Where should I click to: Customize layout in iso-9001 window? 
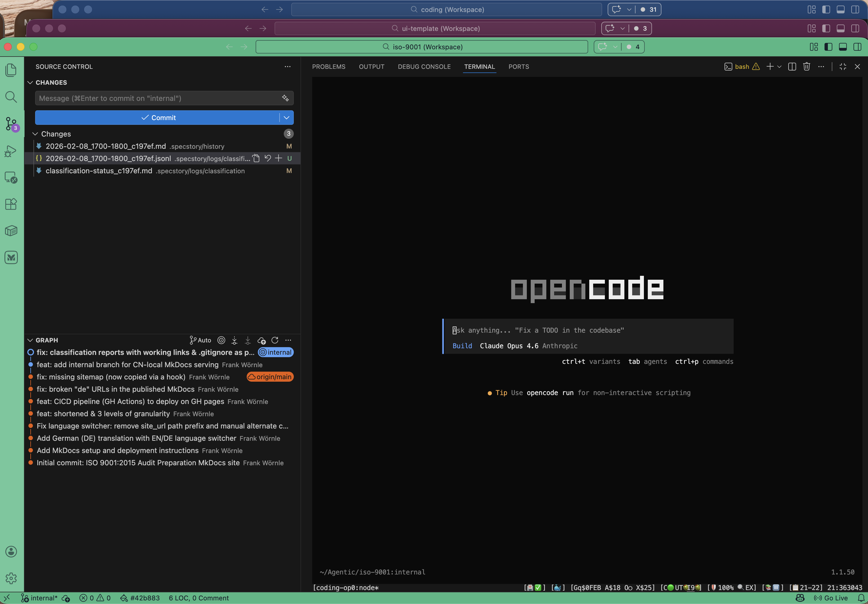click(x=814, y=47)
